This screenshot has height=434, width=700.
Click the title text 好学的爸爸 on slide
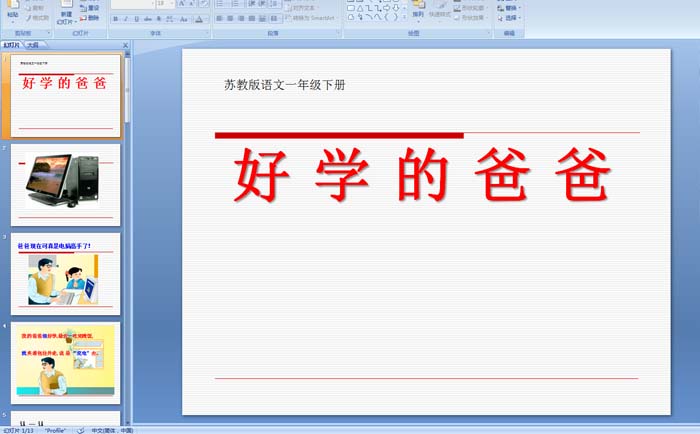click(x=422, y=174)
